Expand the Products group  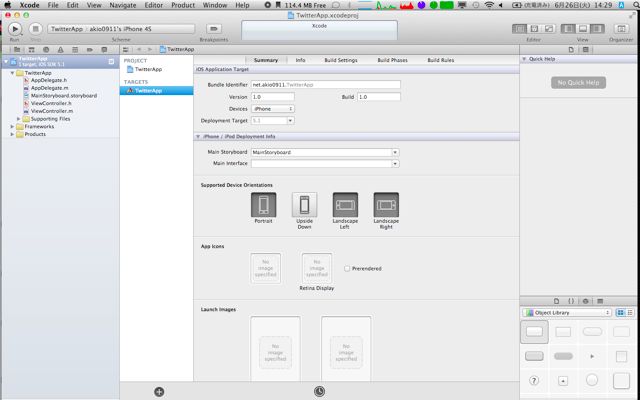point(12,134)
